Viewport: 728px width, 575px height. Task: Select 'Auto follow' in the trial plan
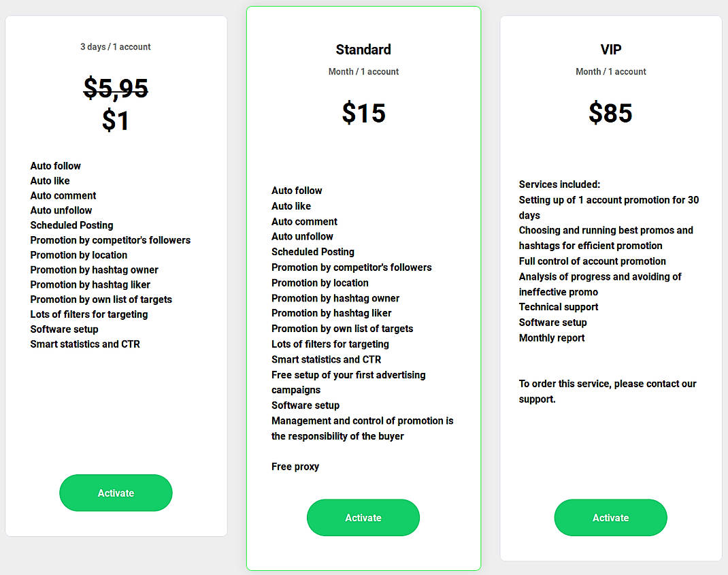click(55, 166)
